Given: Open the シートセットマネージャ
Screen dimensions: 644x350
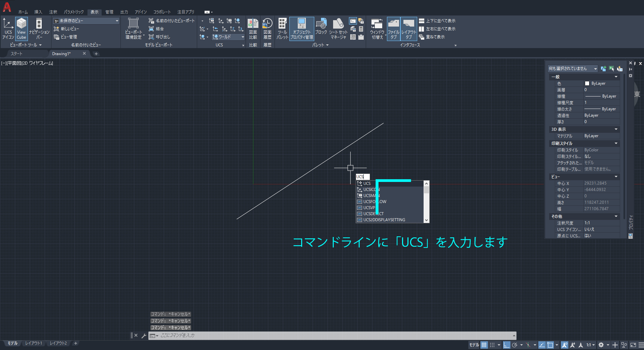Looking at the screenshot, I should (x=337, y=28).
